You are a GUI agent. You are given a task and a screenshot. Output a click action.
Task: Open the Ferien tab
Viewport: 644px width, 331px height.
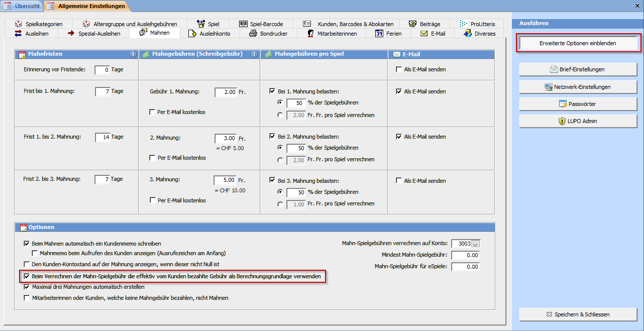point(388,33)
